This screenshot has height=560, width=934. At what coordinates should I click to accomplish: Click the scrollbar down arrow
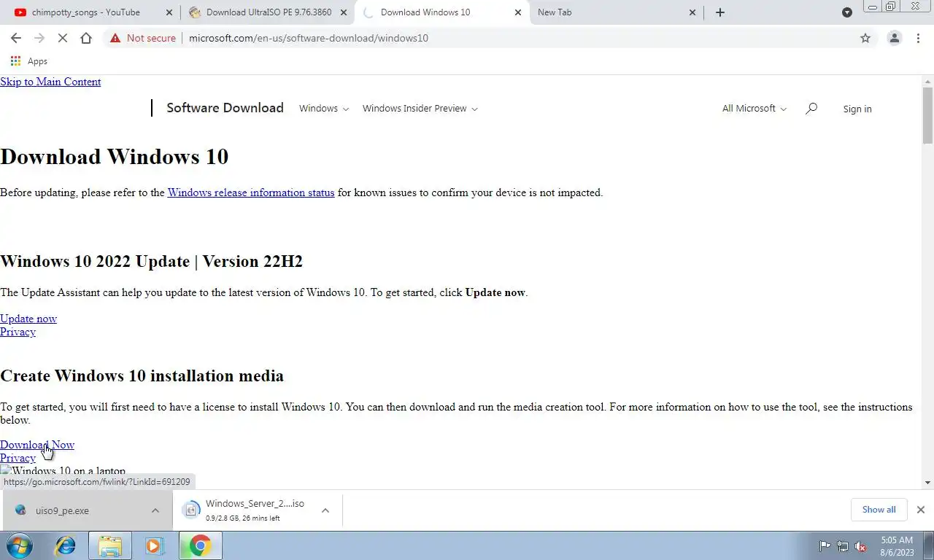tap(927, 483)
